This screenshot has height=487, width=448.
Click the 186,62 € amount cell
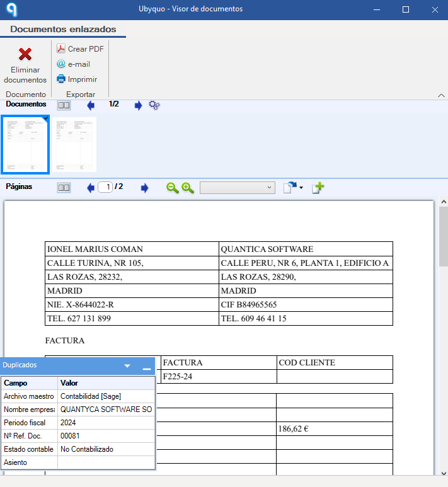(335, 428)
